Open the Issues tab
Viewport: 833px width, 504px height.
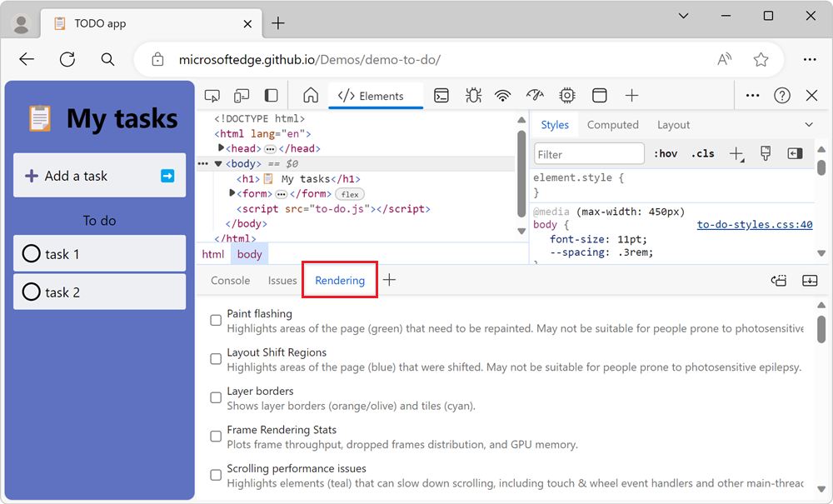[282, 281]
